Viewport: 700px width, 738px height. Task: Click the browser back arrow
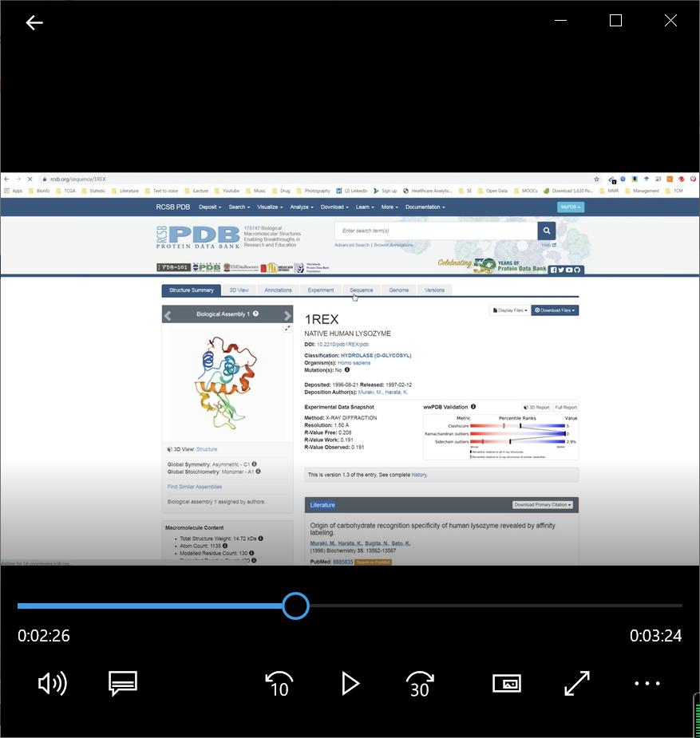[6, 180]
